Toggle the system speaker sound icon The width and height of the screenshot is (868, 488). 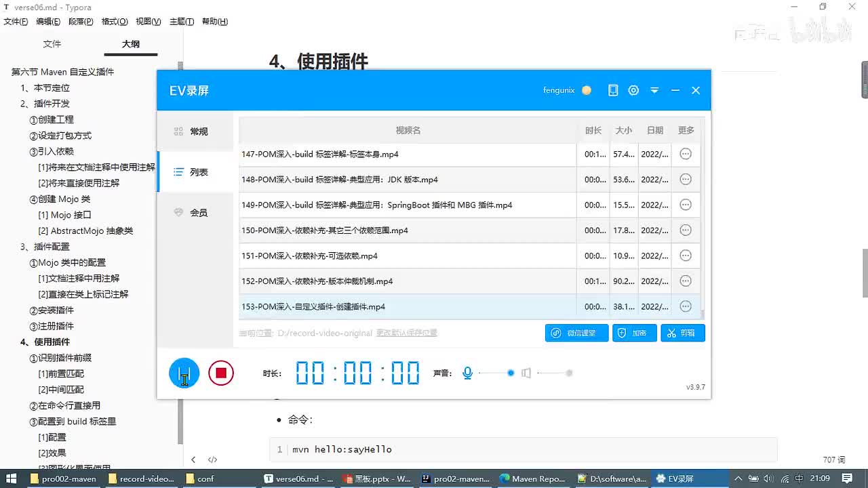(x=526, y=373)
